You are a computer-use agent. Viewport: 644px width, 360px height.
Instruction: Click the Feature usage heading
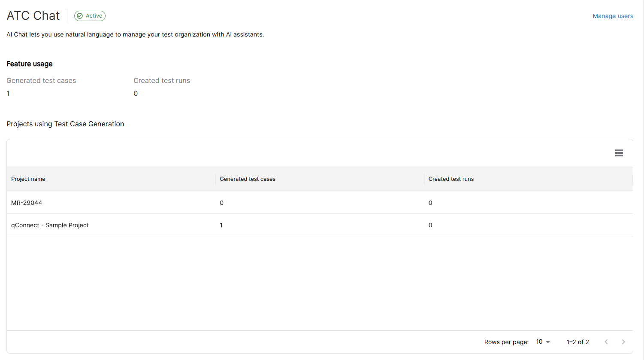(30, 64)
